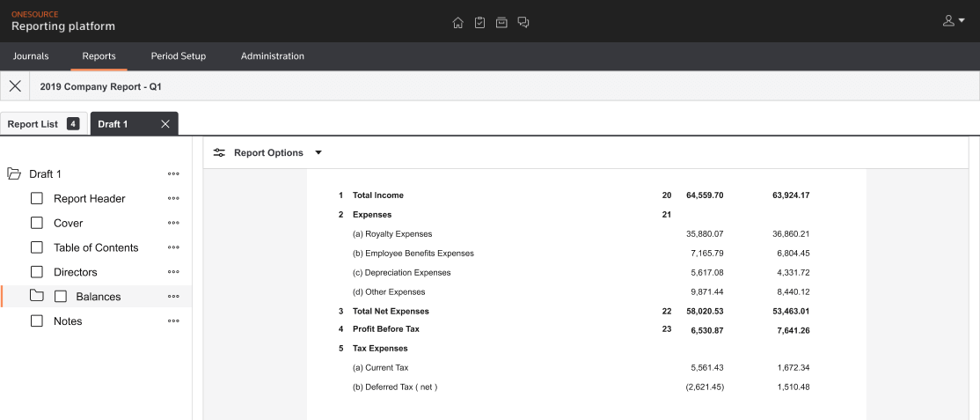Screen dimensions: 980x420
Task: Open the Report List tab
Action: click(33, 124)
